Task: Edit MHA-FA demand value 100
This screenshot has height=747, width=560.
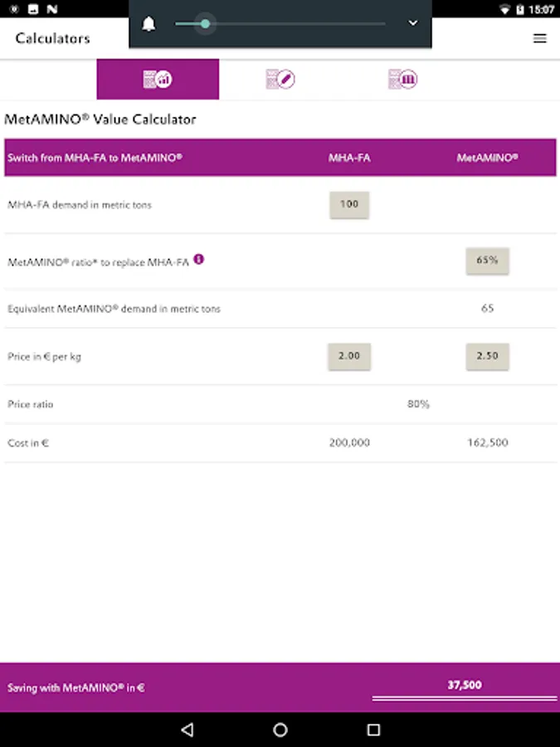Action: 349,204
